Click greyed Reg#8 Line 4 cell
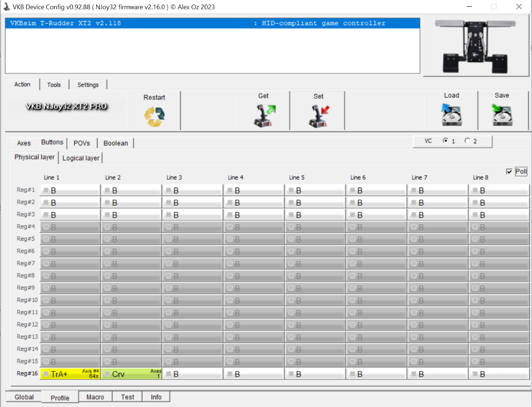This screenshot has width=532, height=407. pyautogui.click(x=254, y=276)
